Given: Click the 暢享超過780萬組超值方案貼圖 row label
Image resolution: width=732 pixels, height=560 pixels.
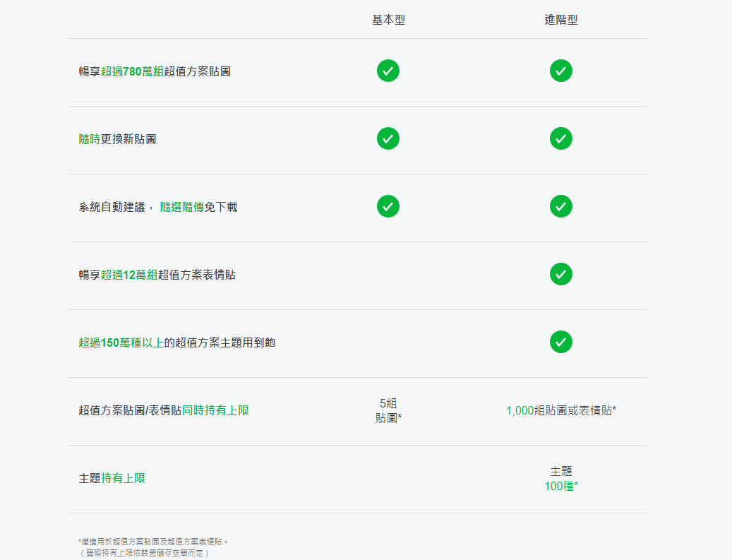Looking at the screenshot, I should click(x=155, y=71).
